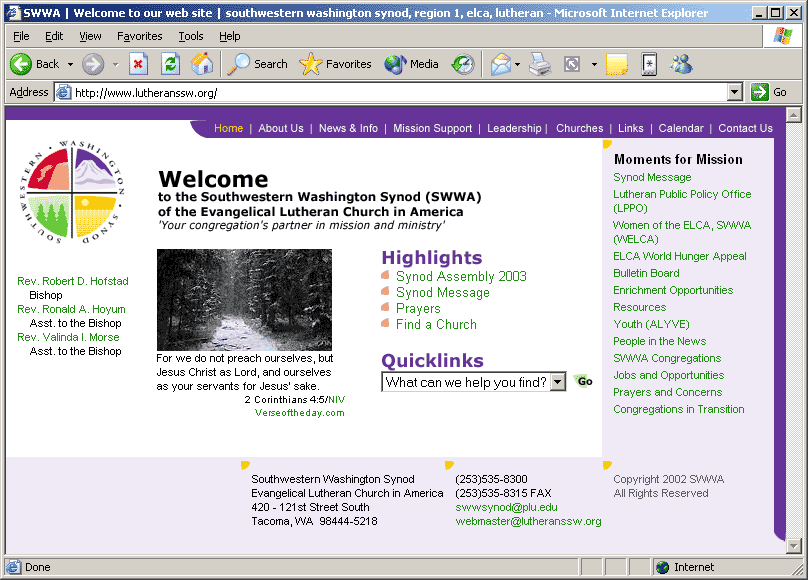
Task: Expand the Back button history dropdown
Action: 70,64
